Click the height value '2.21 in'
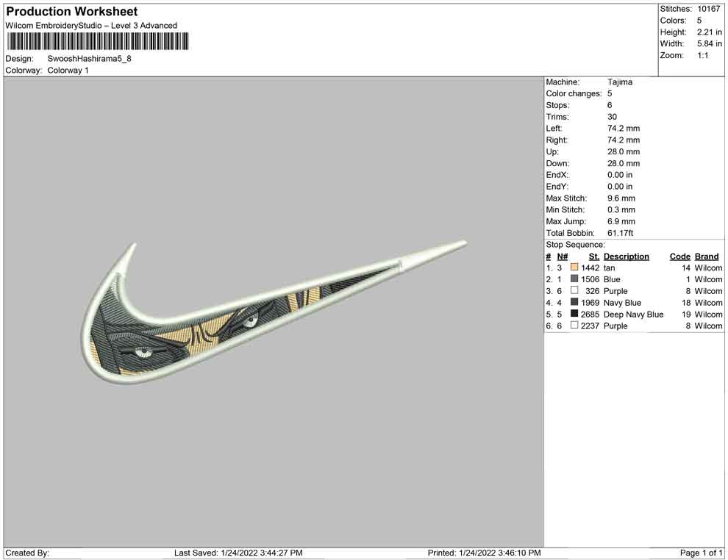728x560 pixels. pos(709,32)
